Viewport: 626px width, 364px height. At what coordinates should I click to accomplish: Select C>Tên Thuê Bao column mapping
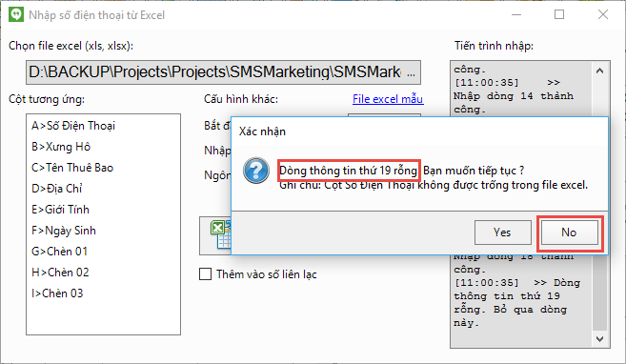click(72, 168)
